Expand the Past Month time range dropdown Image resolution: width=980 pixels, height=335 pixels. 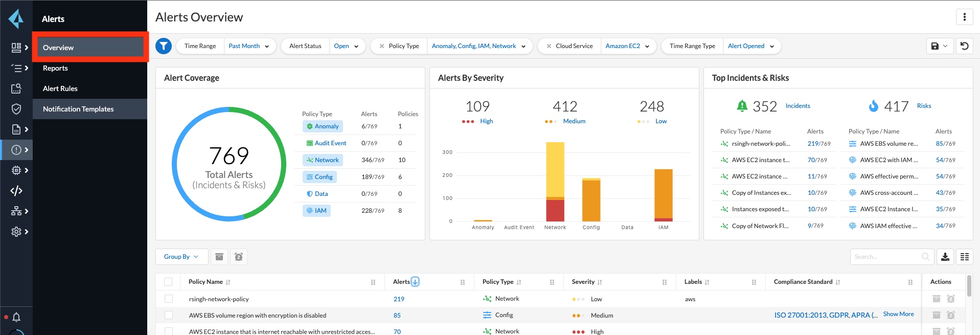pos(249,46)
